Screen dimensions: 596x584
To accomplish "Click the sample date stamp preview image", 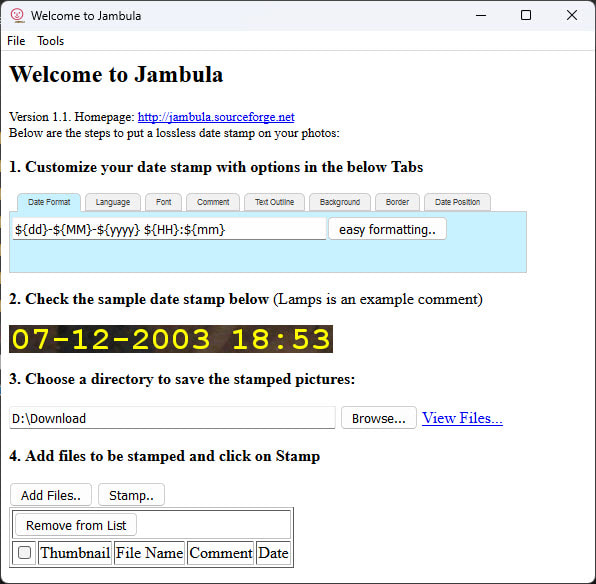I will coord(171,339).
